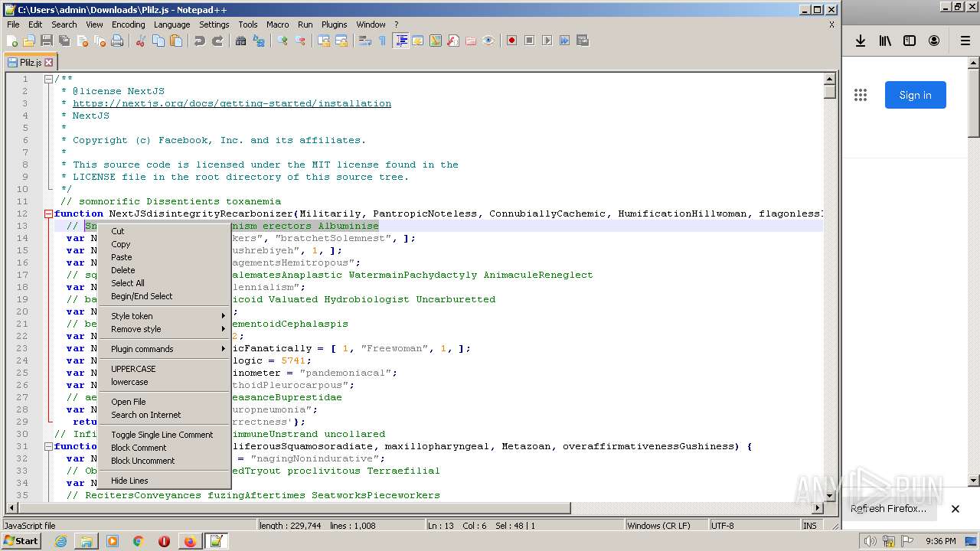Toggle Word wrap toolbar icon
The image size is (980, 551).
[365, 41]
